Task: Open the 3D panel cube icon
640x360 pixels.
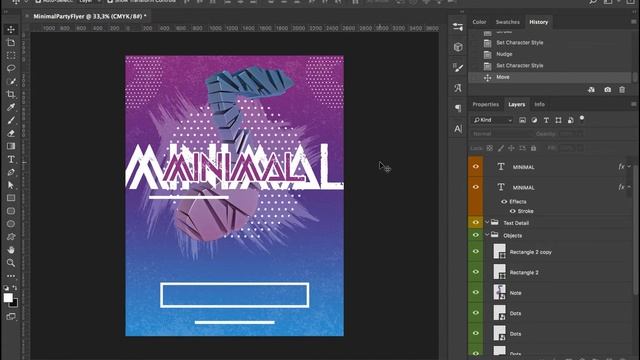Action: pos(458,47)
